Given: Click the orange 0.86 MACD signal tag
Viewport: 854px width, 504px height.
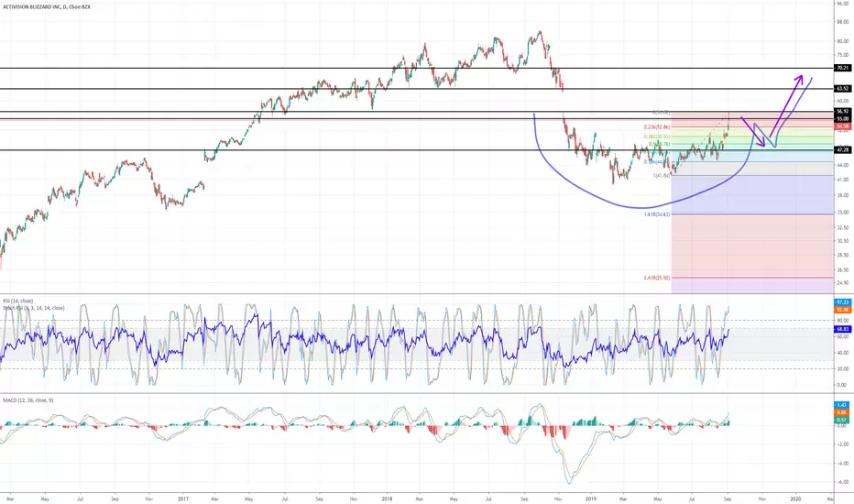Looking at the screenshot, I should click(842, 412).
